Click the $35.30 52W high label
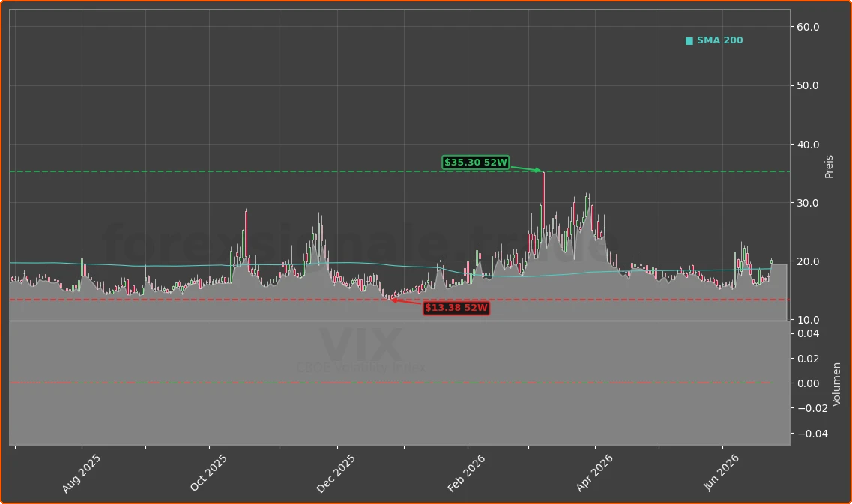The image size is (852, 504). [x=475, y=163]
